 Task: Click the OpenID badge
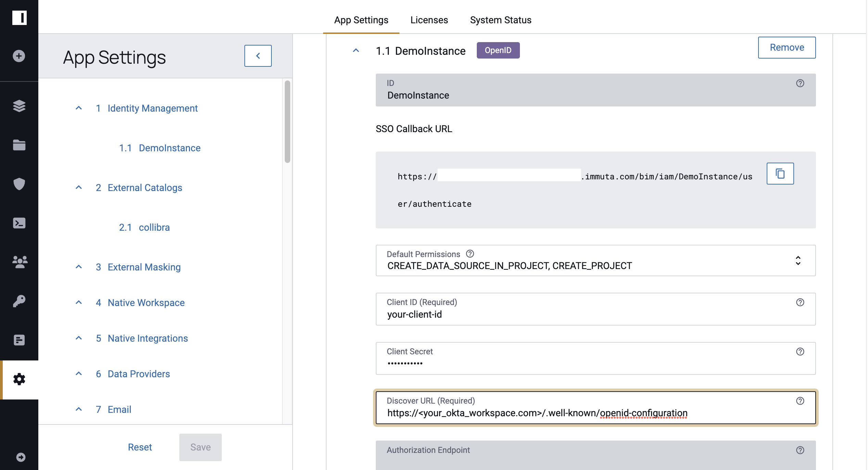(x=498, y=50)
